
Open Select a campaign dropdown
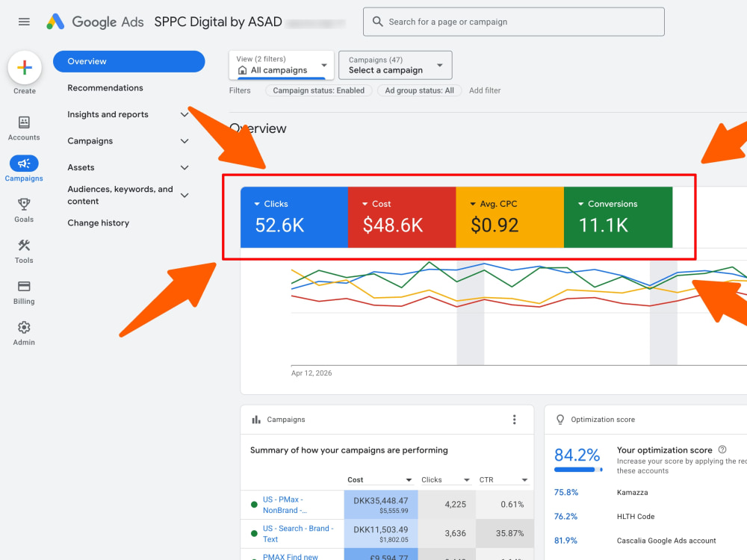[395, 65]
